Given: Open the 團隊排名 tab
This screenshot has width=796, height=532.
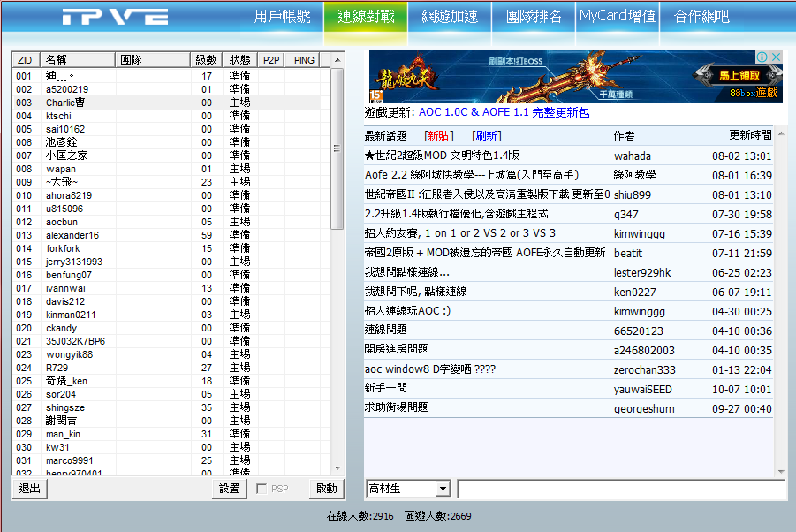Looking at the screenshot, I should tap(534, 17).
